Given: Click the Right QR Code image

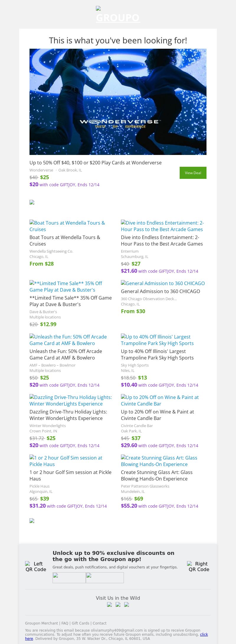Looking at the screenshot, I should (199, 566).
